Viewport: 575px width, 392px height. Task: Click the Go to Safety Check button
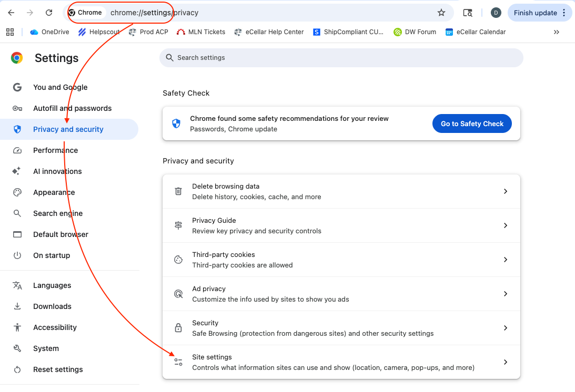pyautogui.click(x=472, y=123)
